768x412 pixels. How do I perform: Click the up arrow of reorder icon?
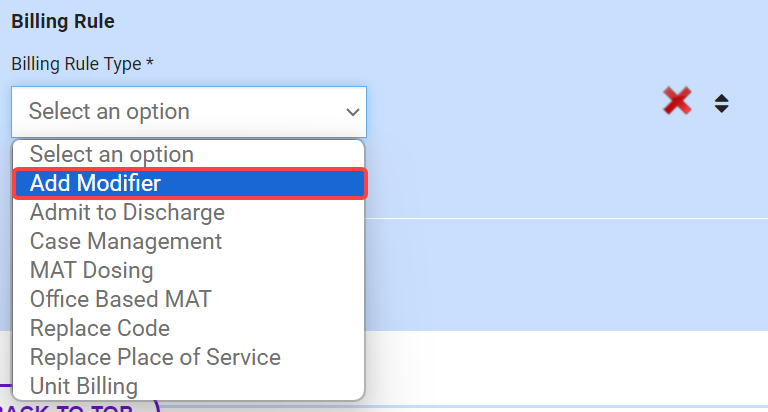tap(721, 97)
